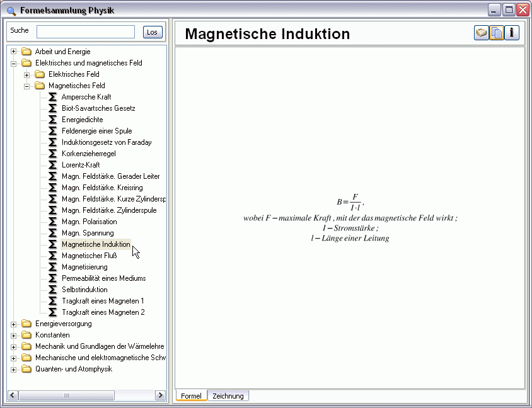Switch to the Zeichnung tab
532x408 pixels.
228,396
